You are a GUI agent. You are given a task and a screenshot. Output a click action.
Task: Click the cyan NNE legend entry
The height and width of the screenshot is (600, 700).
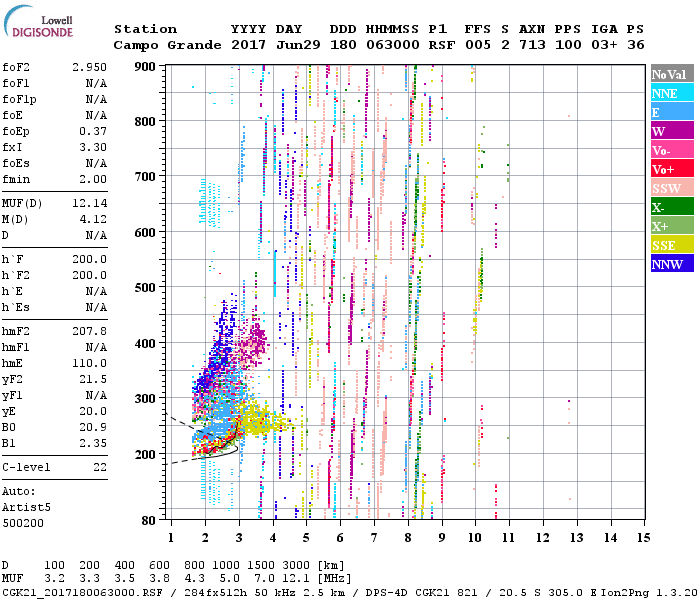pos(672,93)
